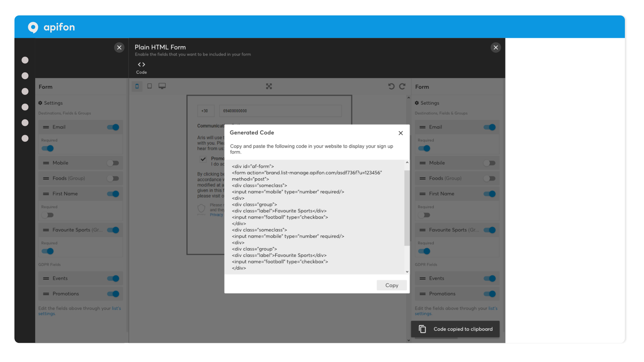
Task: Close the Generated Code dialog
Action: [x=400, y=133]
